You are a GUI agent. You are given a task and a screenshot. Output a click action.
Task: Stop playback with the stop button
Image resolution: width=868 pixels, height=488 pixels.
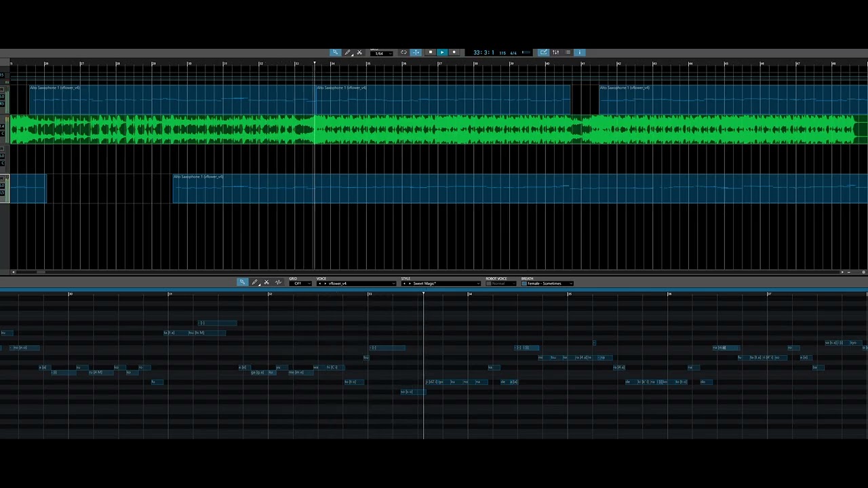(x=430, y=52)
